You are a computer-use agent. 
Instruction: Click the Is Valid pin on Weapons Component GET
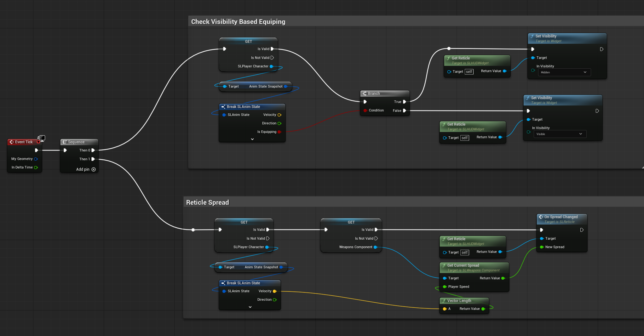376,230
